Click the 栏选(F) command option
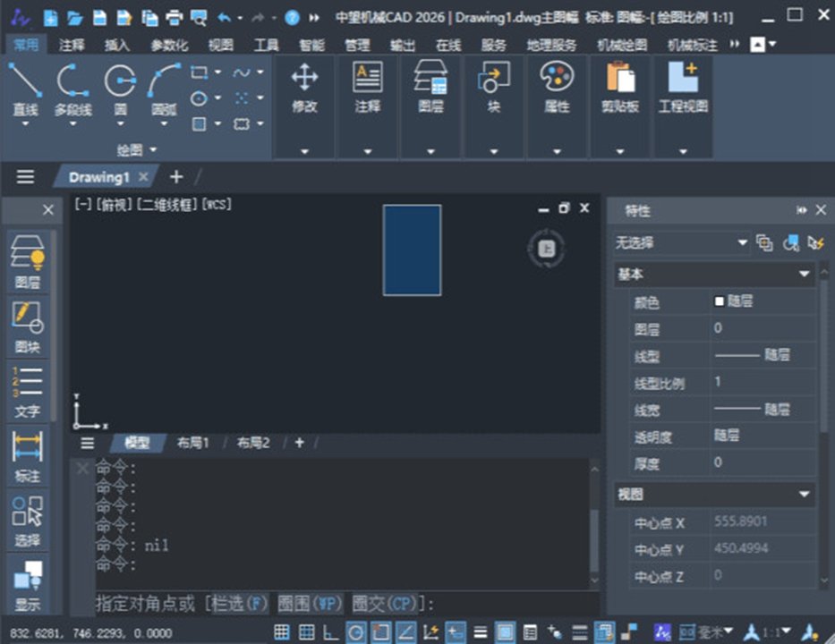Image resolution: width=835 pixels, height=644 pixels. point(240,604)
